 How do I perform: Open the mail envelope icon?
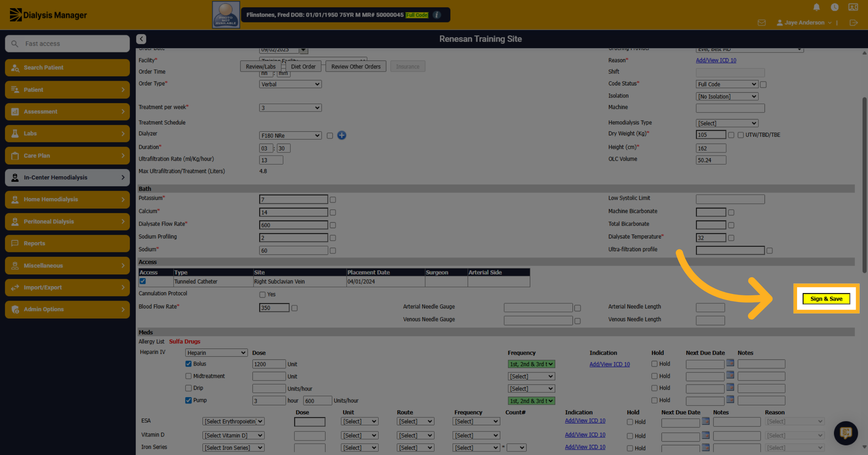coord(762,23)
